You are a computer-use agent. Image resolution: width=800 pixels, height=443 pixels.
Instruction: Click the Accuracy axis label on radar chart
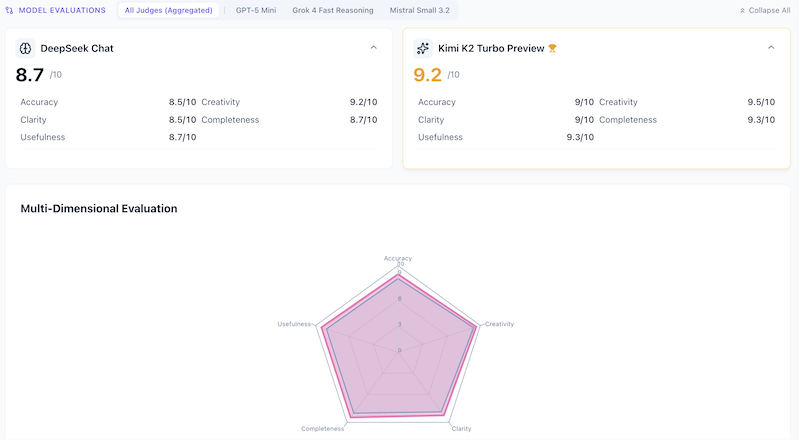pos(398,258)
